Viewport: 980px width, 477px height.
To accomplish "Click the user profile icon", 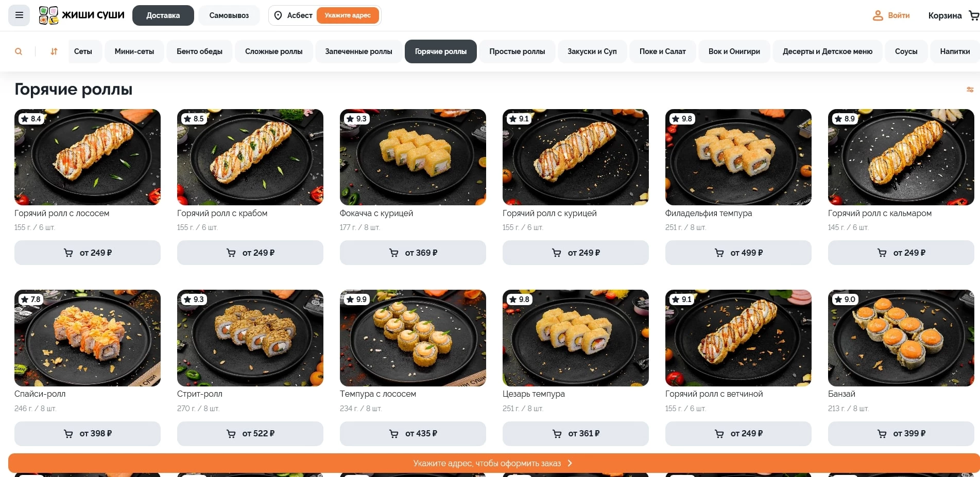I will coord(878,15).
